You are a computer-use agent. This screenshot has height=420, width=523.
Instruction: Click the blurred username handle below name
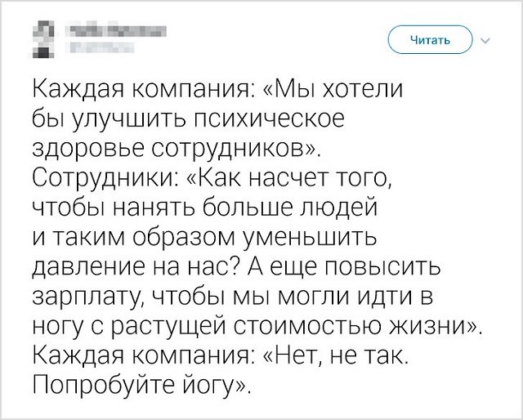point(98,47)
